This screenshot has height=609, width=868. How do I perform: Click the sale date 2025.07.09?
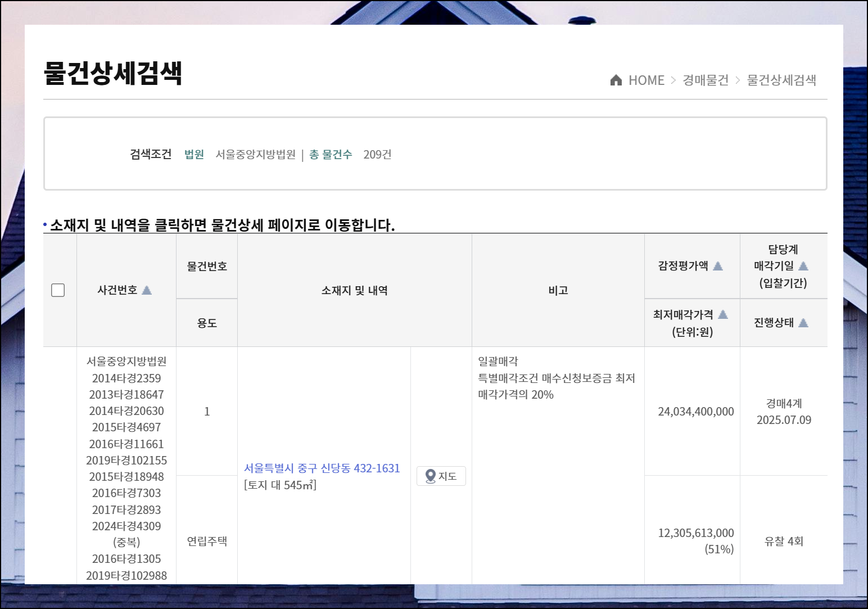784,420
